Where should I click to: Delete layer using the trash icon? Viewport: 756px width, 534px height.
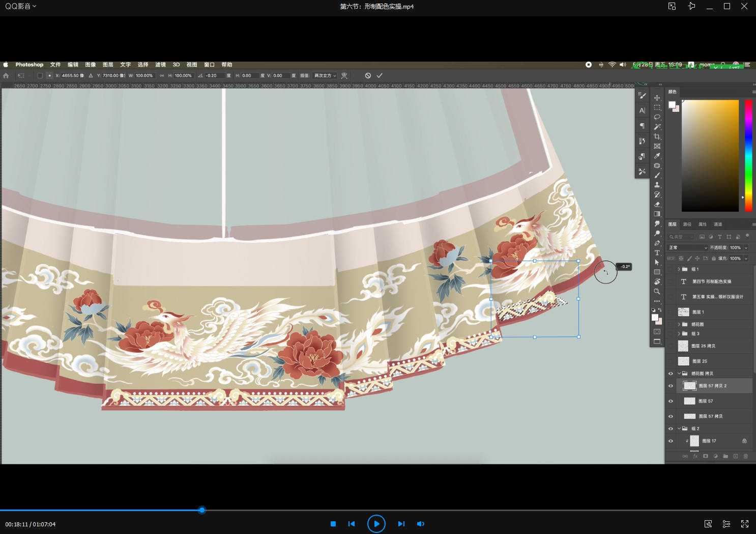point(745,456)
